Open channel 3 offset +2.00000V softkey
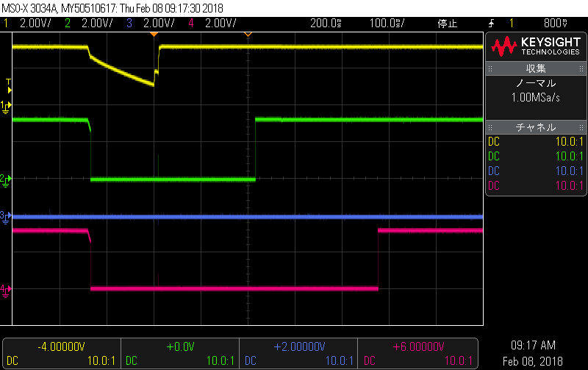 click(299, 354)
